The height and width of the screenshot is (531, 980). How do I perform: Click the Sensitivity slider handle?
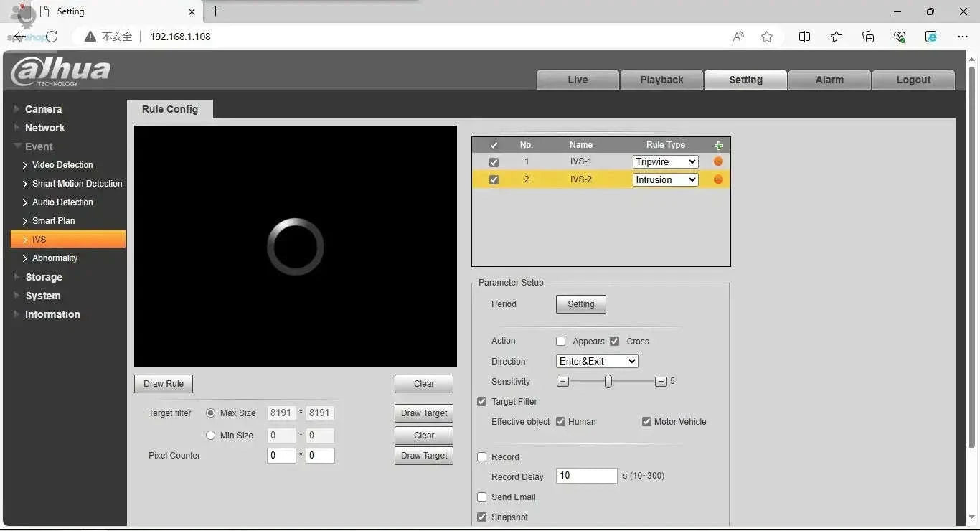pos(608,382)
